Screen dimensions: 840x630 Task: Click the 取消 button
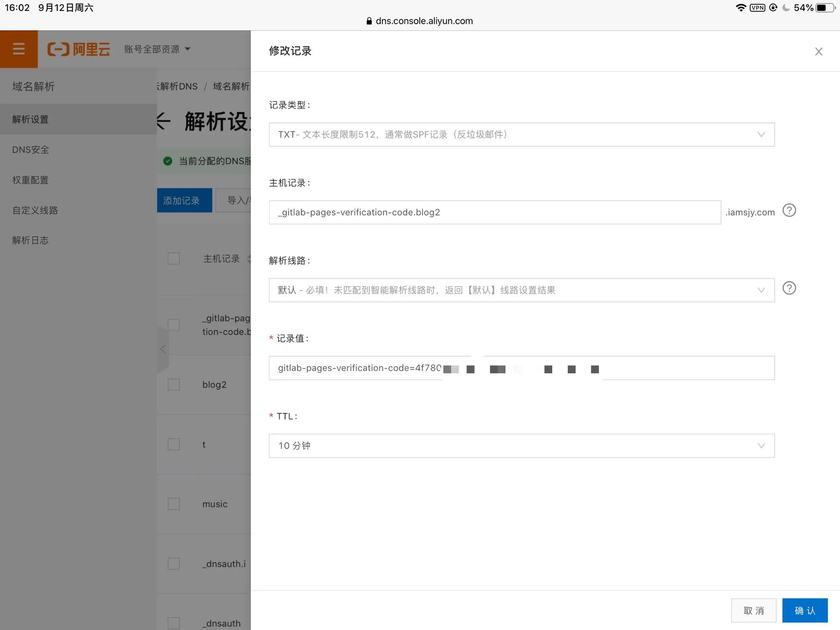click(x=754, y=610)
